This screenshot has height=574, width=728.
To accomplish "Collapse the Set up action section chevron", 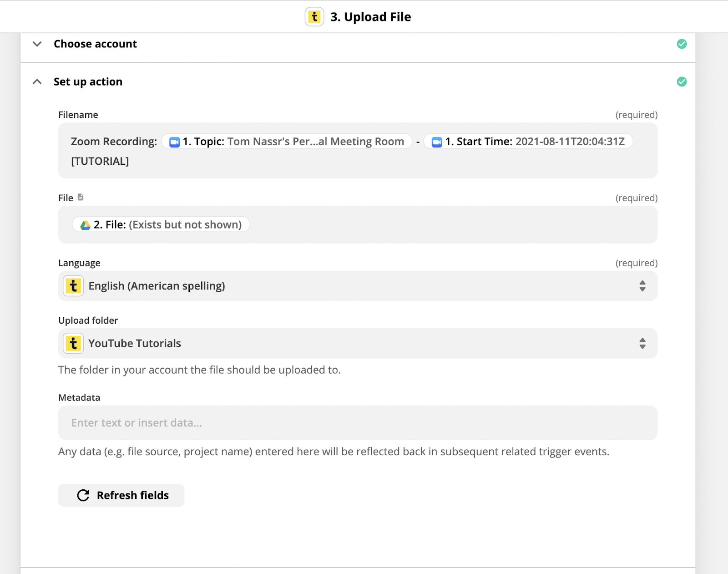I will point(37,81).
